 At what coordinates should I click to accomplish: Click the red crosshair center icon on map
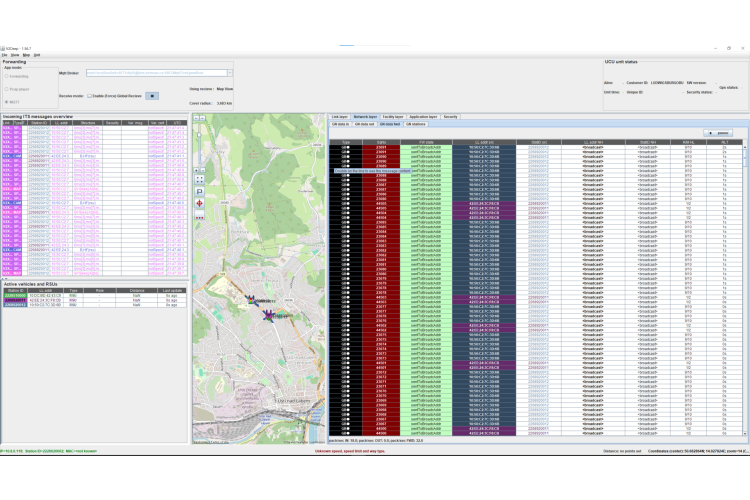(199, 203)
